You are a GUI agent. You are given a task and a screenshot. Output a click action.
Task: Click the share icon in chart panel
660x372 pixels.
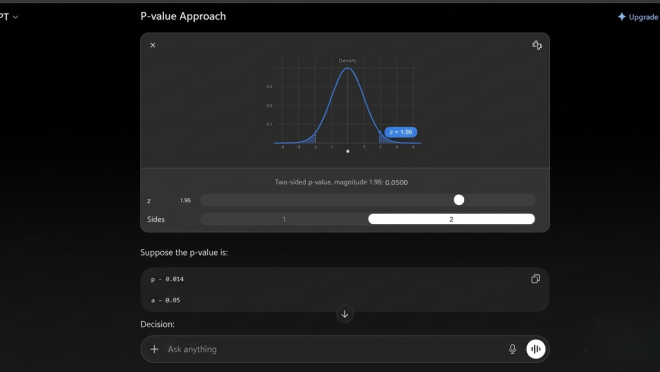(537, 45)
